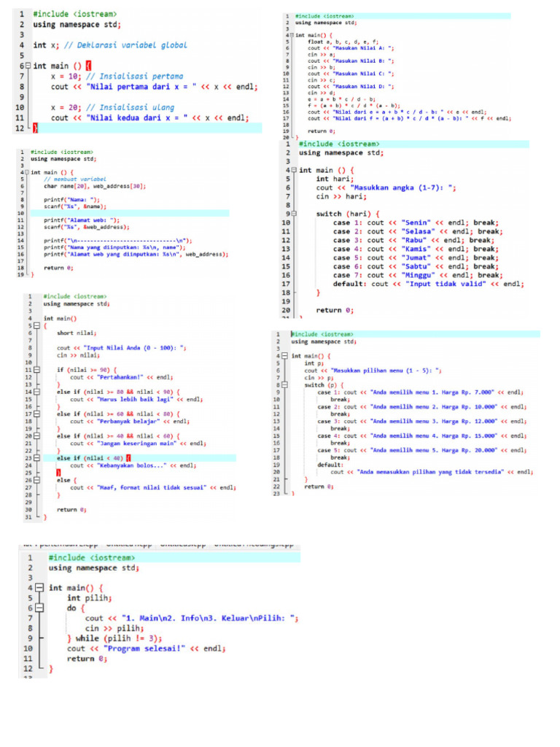Collapse int main fold in do-while snippet

coord(41,587)
